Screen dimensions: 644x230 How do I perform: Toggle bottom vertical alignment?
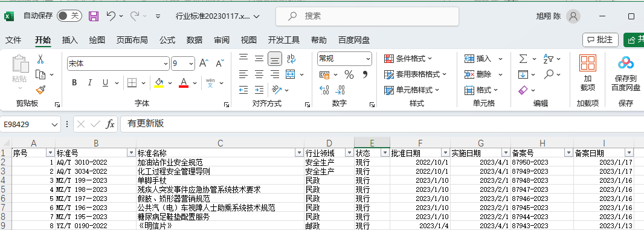(275, 59)
